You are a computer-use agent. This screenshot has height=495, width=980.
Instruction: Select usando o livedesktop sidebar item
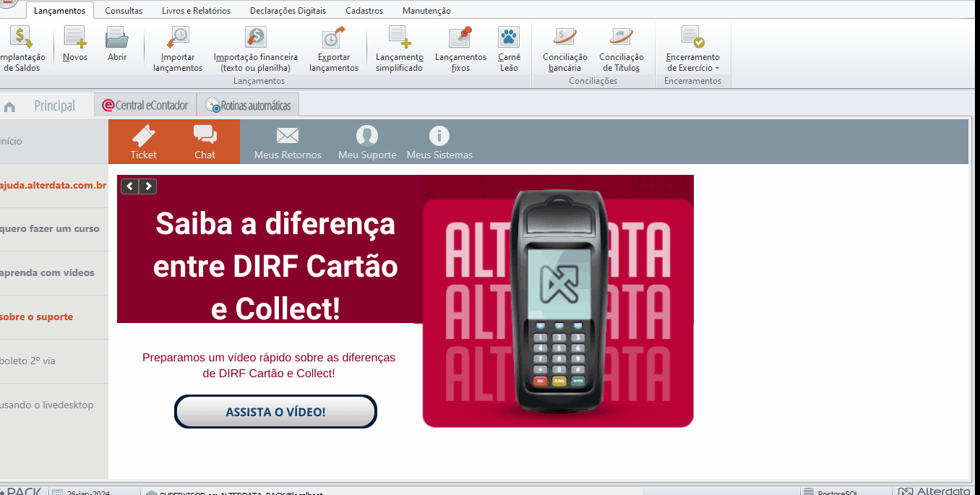coord(54,405)
